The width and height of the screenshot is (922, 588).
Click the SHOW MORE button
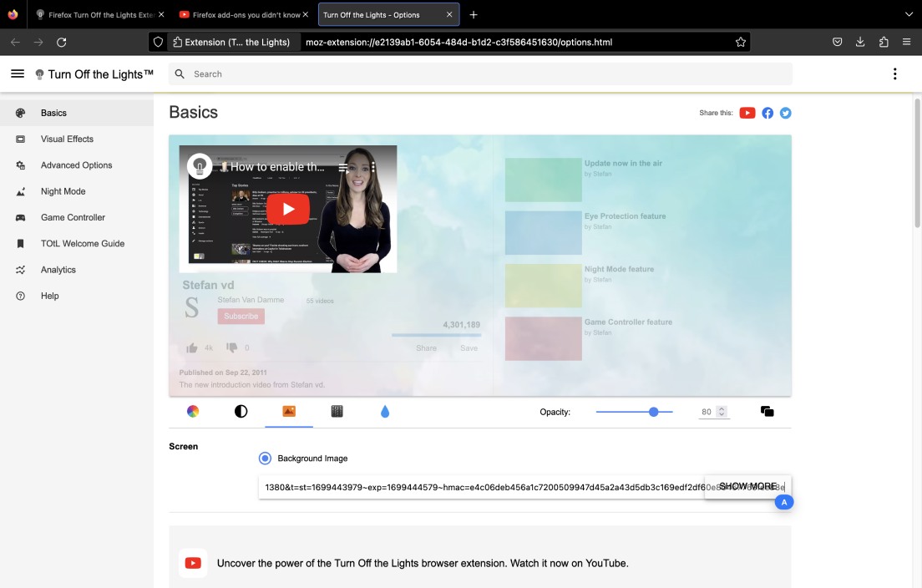[x=748, y=486]
